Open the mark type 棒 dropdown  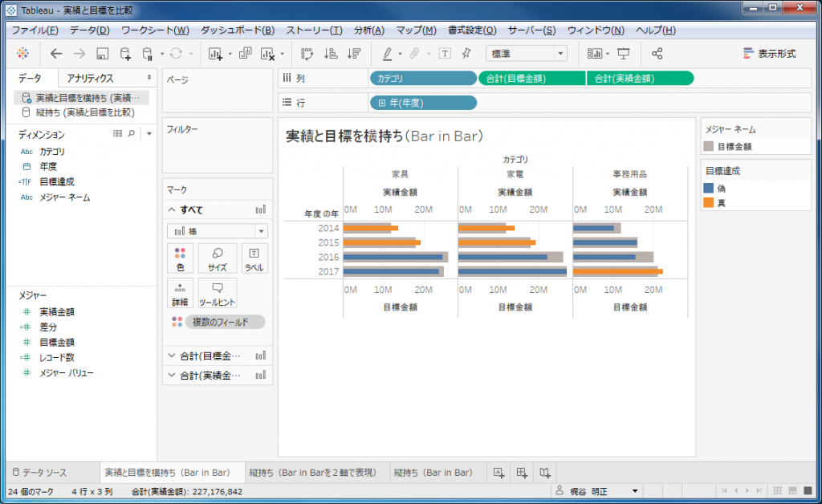(217, 231)
